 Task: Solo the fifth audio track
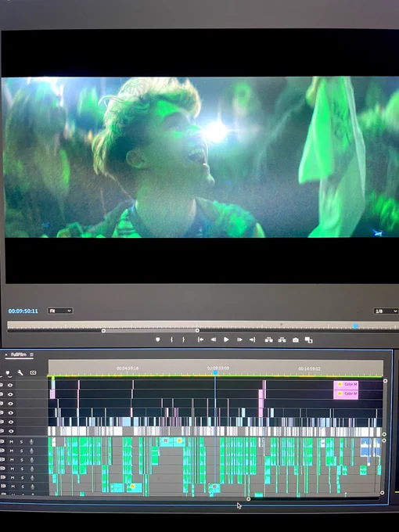pyautogui.click(x=22, y=478)
